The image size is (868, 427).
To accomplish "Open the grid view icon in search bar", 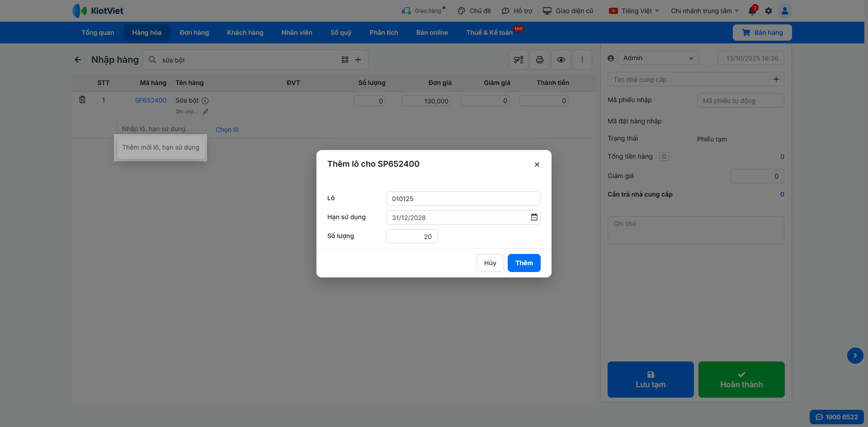I will (x=345, y=60).
